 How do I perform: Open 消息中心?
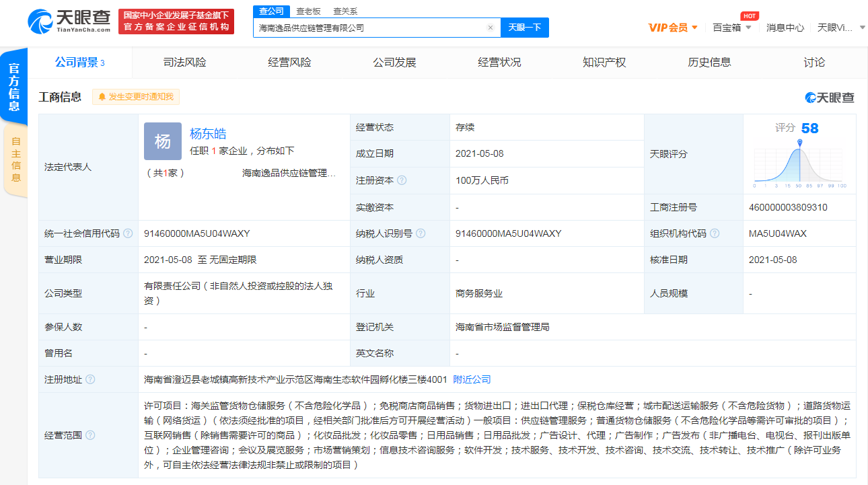[785, 28]
